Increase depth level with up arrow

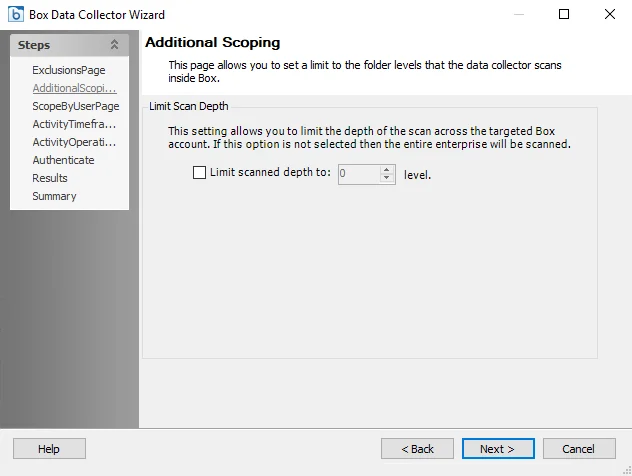coord(387,170)
